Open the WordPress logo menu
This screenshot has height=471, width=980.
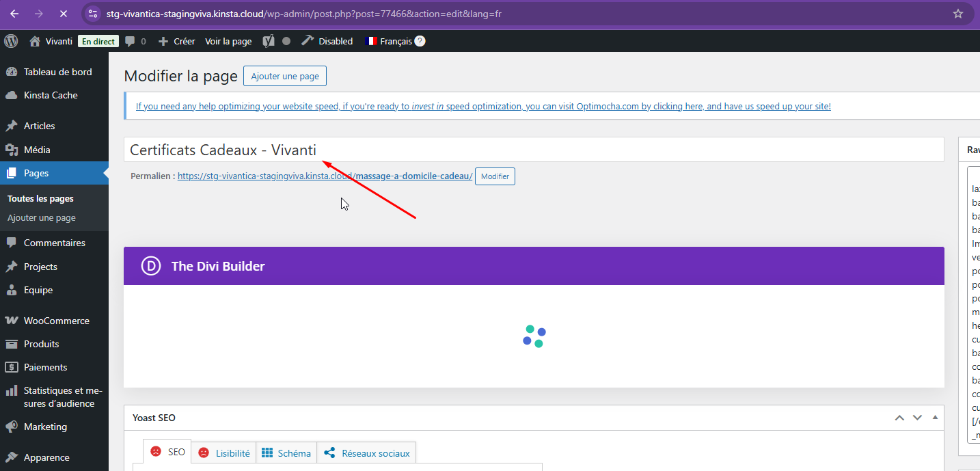(x=11, y=41)
